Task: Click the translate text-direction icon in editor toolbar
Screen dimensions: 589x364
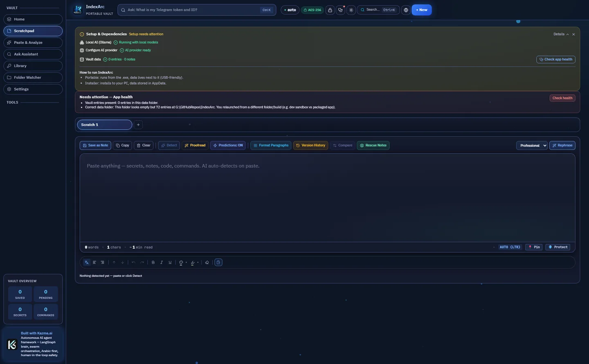Action: (87, 263)
